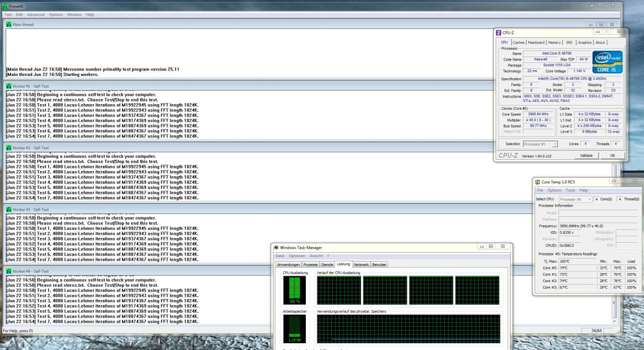Viewport: 644px width, 350px height.
Task: Click the Multiplier value "x 40.0 ( 8 - 40 )"
Action: (538, 120)
